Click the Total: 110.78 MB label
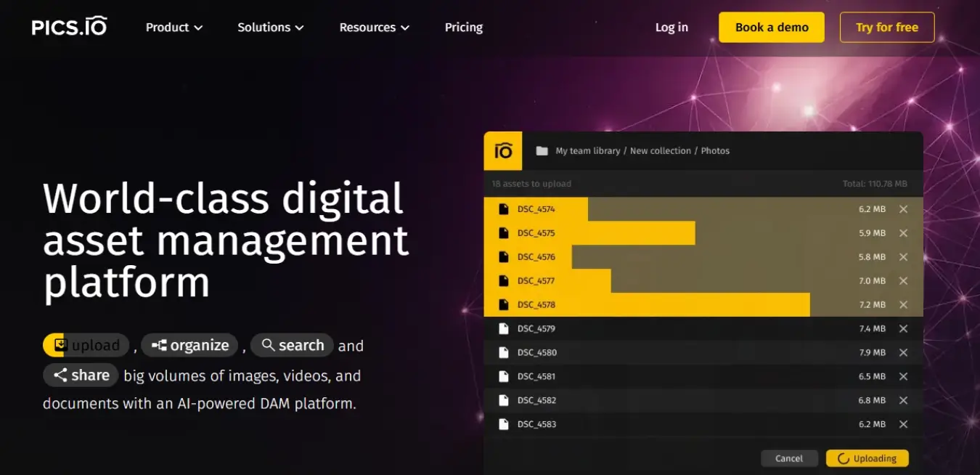980x475 pixels. point(875,184)
